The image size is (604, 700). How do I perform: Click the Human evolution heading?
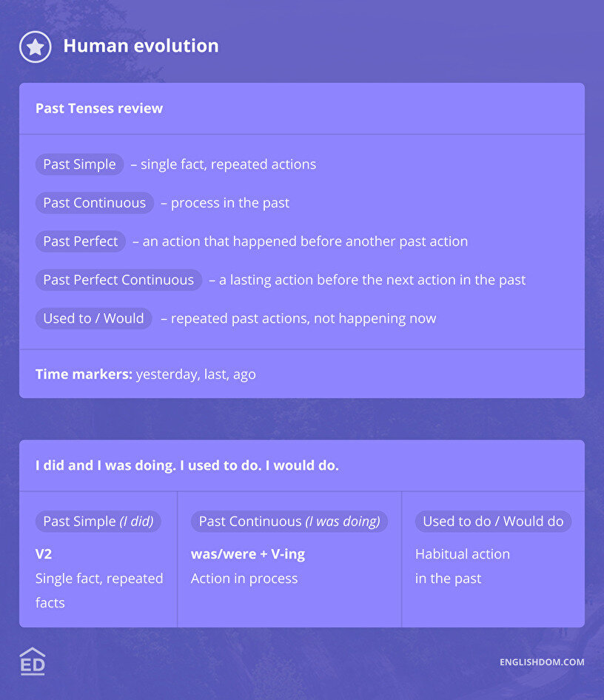pyautogui.click(x=141, y=46)
